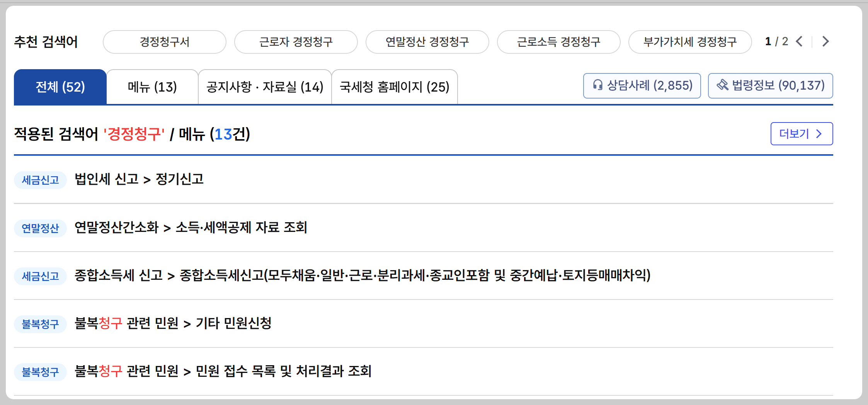This screenshot has width=868, height=405.
Task: Open 불복청구 관련 민원 > 기타 민원신청
Action: tap(173, 324)
